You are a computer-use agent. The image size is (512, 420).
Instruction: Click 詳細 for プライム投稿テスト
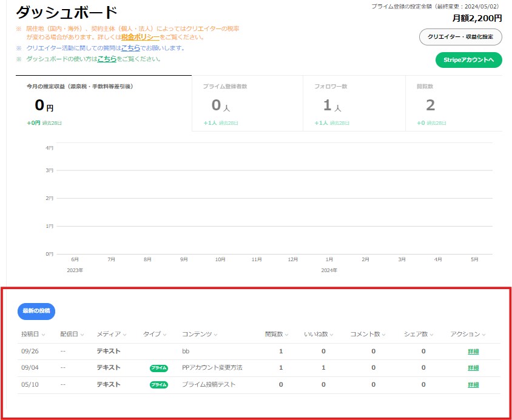coord(474,384)
